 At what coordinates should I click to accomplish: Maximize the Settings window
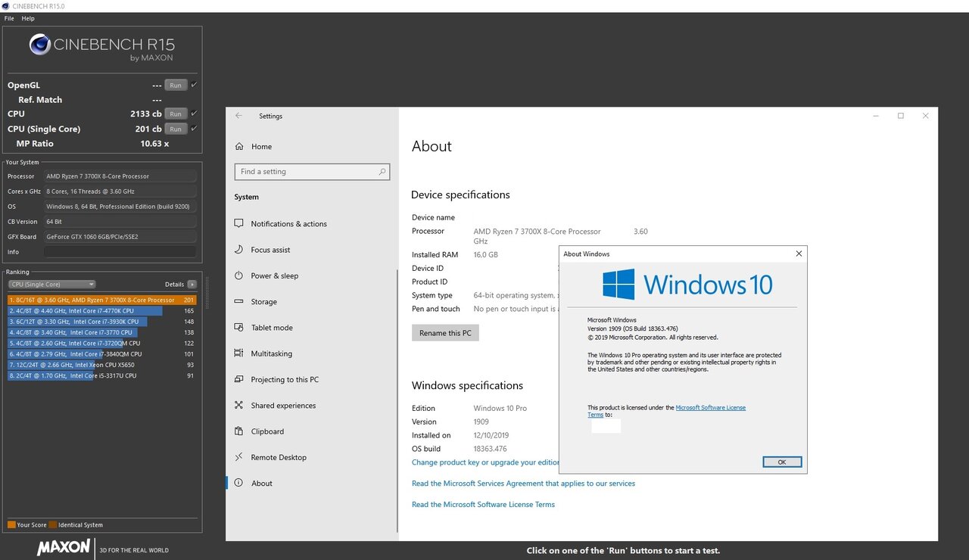coord(901,116)
